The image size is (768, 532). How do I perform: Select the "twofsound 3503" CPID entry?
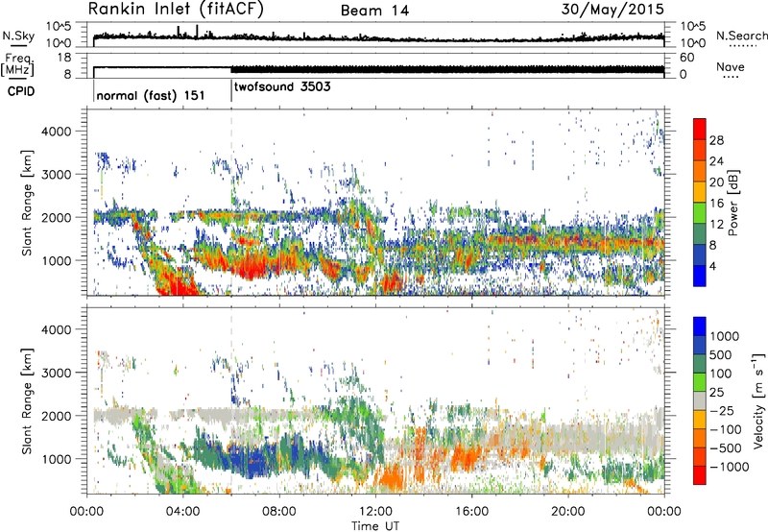click(x=282, y=87)
